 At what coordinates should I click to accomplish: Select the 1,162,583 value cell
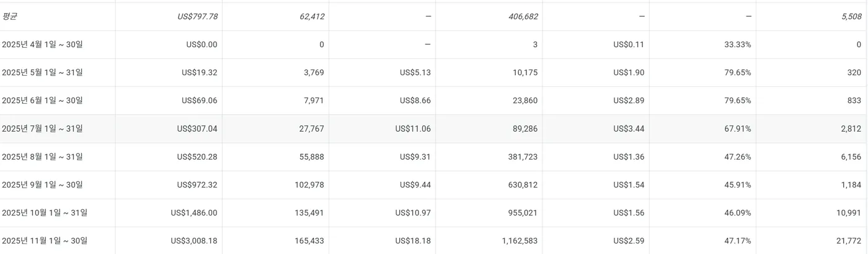[520, 241]
